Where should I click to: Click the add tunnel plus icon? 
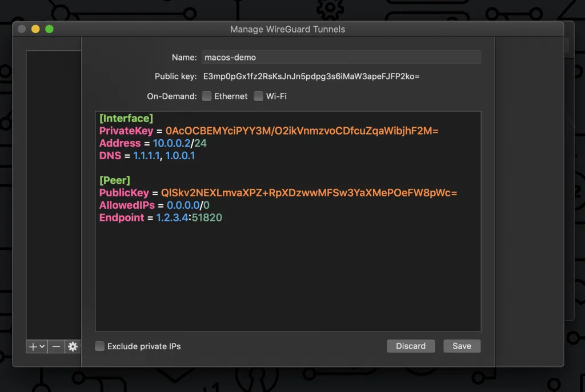pyautogui.click(x=33, y=346)
